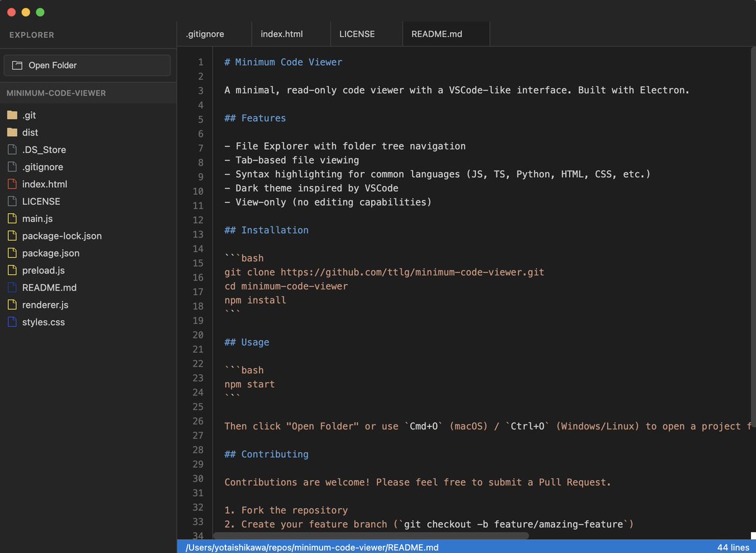The height and width of the screenshot is (553, 756).
Task: Expand the dist folder in the explorer
Action: [30, 132]
